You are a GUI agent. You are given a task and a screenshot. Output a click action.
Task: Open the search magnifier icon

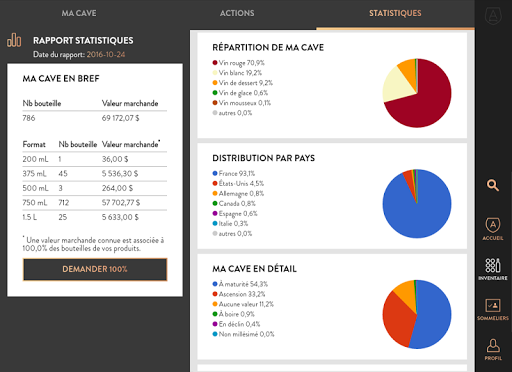pyautogui.click(x=493, y=185)
